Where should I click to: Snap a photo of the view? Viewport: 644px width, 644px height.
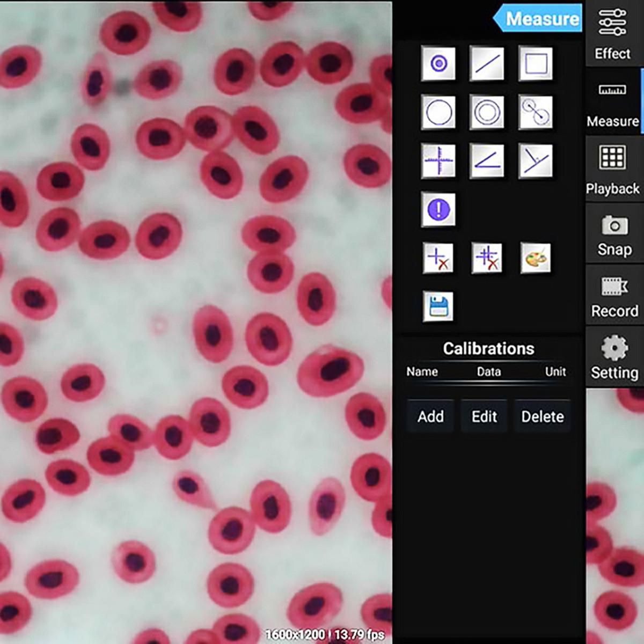pos(614,235)
